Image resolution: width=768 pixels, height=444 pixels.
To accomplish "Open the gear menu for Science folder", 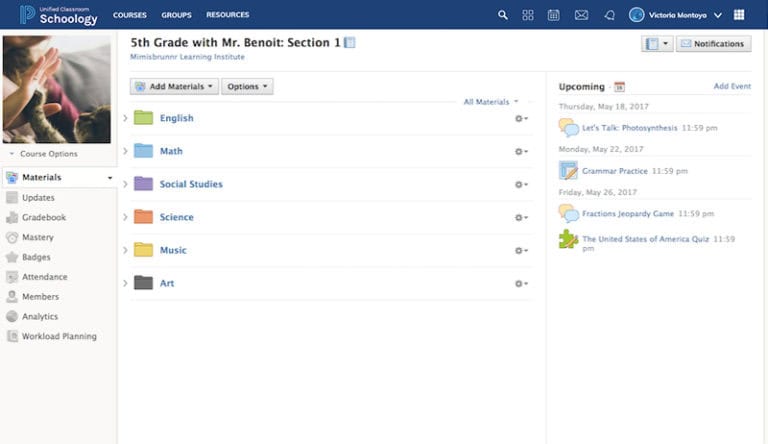I will click(520, 218).
